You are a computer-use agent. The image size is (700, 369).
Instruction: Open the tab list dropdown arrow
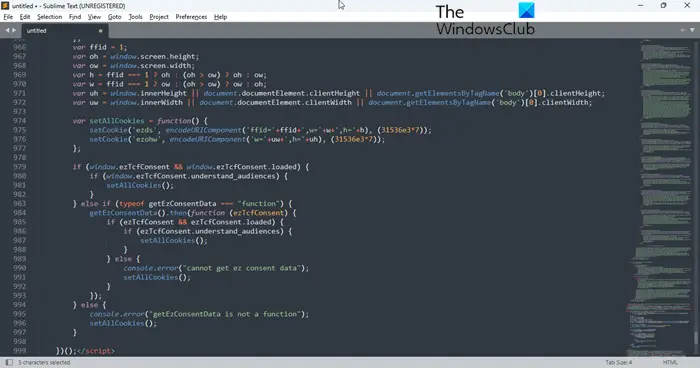pos(692,30)
